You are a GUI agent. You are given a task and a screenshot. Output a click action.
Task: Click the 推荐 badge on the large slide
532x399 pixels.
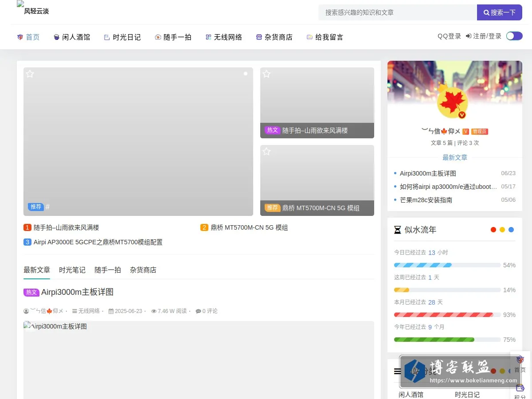coord(36,207)
